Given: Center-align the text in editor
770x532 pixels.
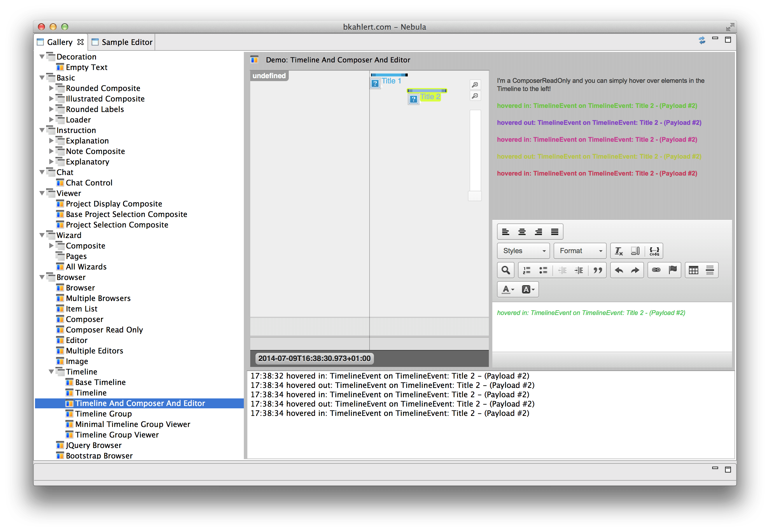Looking at the screenshot, I should coord(522,232).
